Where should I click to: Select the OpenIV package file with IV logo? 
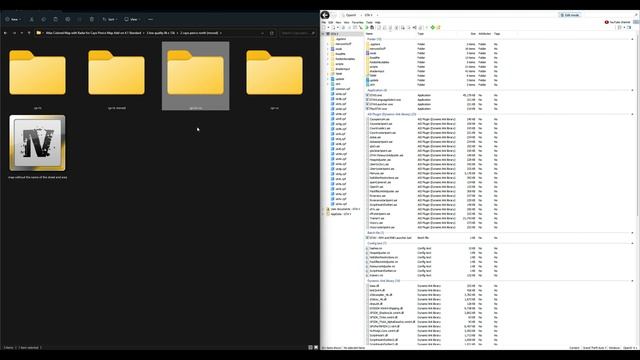tap(38, 147)
